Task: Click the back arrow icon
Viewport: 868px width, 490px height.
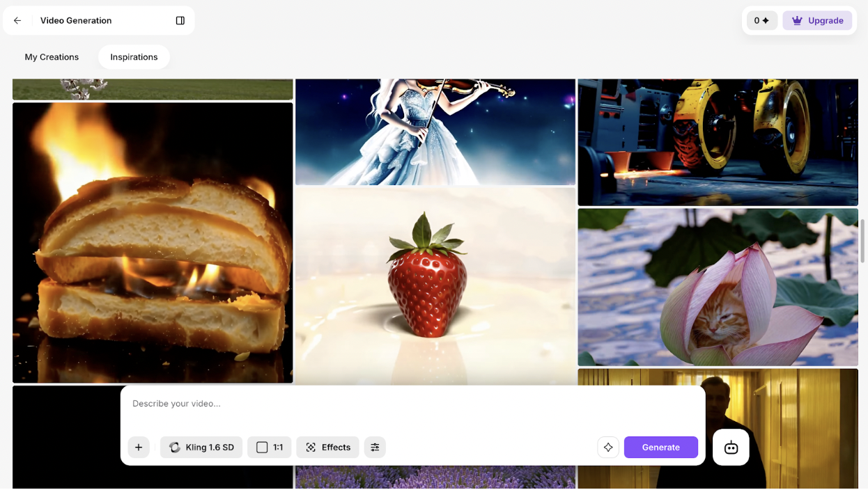Action: (x=17, y=21)
